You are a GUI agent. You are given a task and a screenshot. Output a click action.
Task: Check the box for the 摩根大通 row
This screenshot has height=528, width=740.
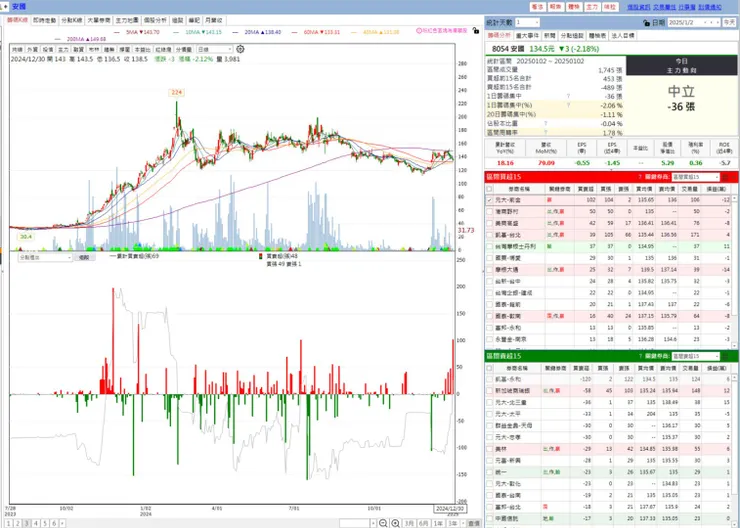click(489, 269)
